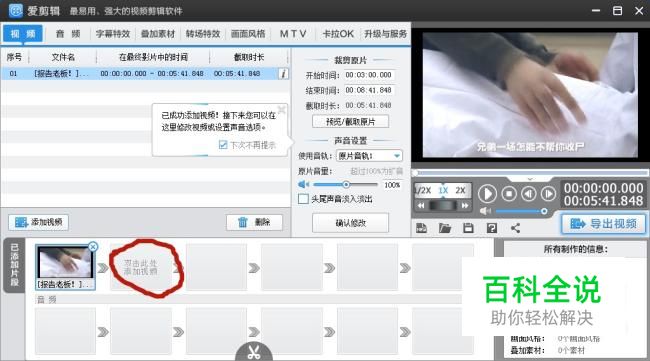
Task: Mute the preview player speaker icon
Action: (x=485, y=211)
